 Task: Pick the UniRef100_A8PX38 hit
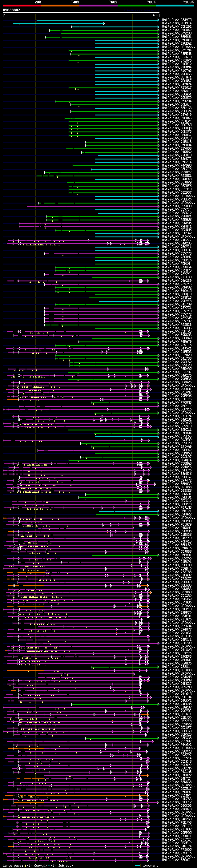pos(177,738)
